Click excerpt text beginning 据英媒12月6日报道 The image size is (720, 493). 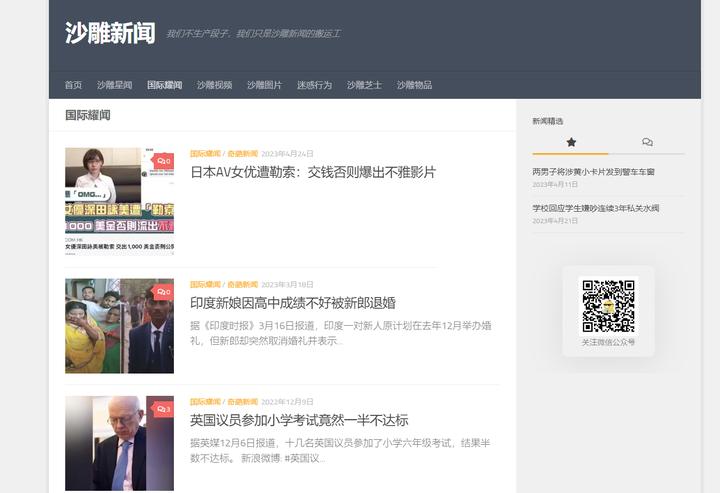[340, 451]
